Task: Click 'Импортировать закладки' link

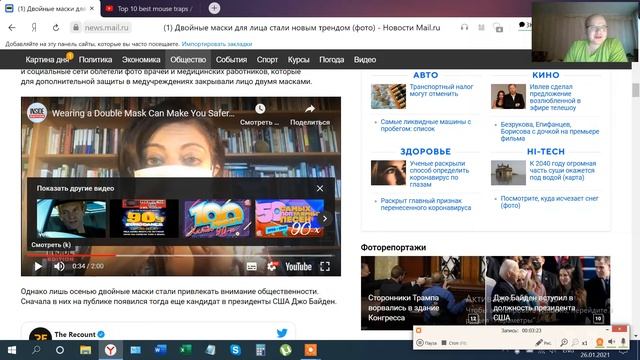Action: [217, 44]
